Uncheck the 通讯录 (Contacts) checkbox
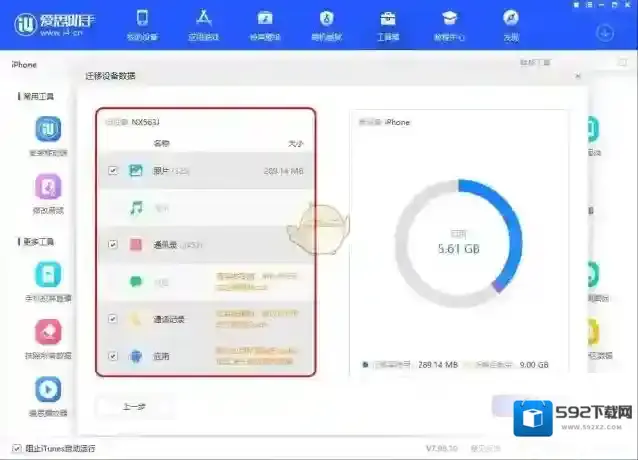Screen dimensions: 638x460 coord(113,244)
